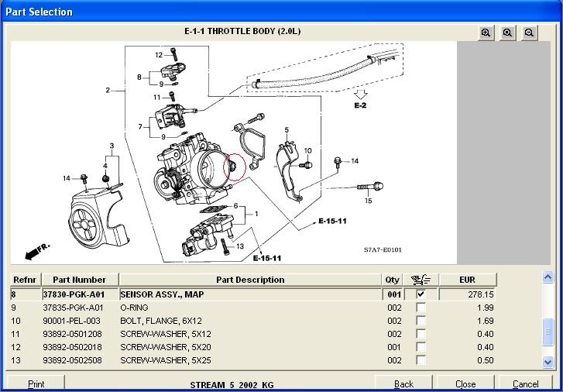Viewport: 563px width, 392px height.
Task: Click callout number 15 in the diagram
Action: 369,201
